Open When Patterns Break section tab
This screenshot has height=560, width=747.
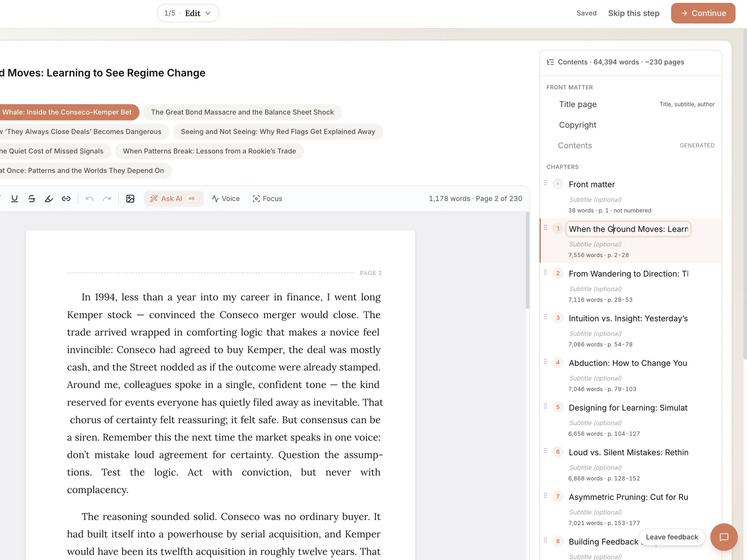click(x=209, y=151)
